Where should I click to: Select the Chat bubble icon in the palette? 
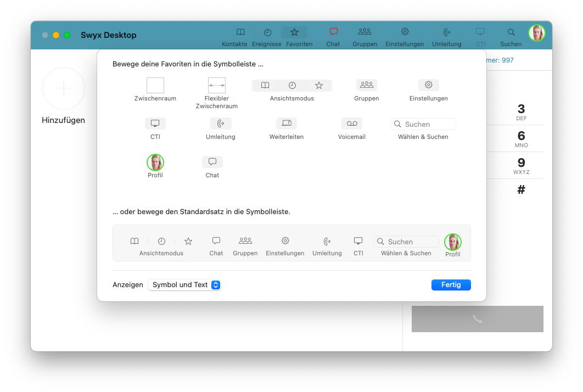tap(212, 162)
